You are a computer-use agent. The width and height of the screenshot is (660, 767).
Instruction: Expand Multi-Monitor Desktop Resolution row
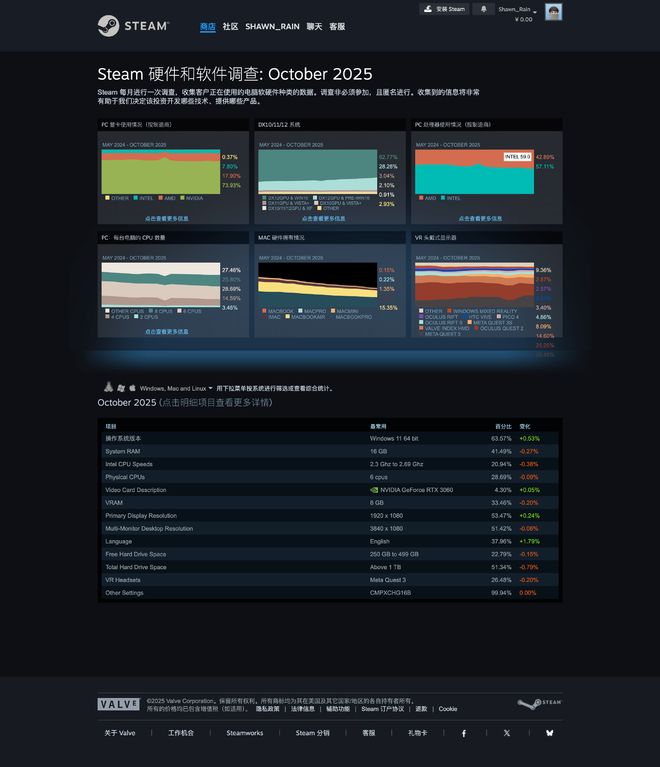point(330,528)
